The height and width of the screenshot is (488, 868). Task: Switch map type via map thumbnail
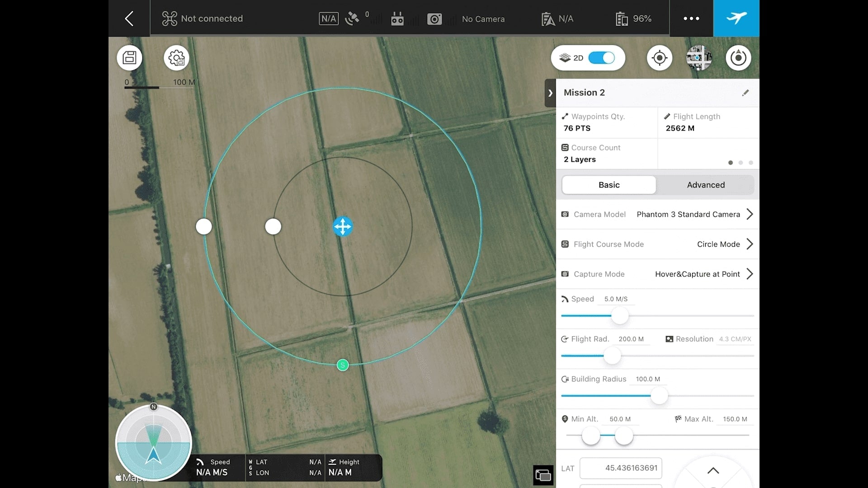click(698, 58)
